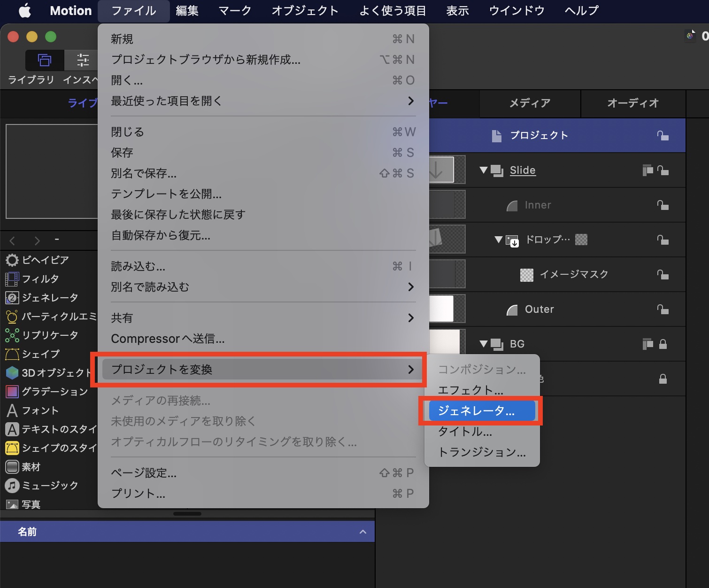
Task: Select the 写真 category icon
Action: 12,504
